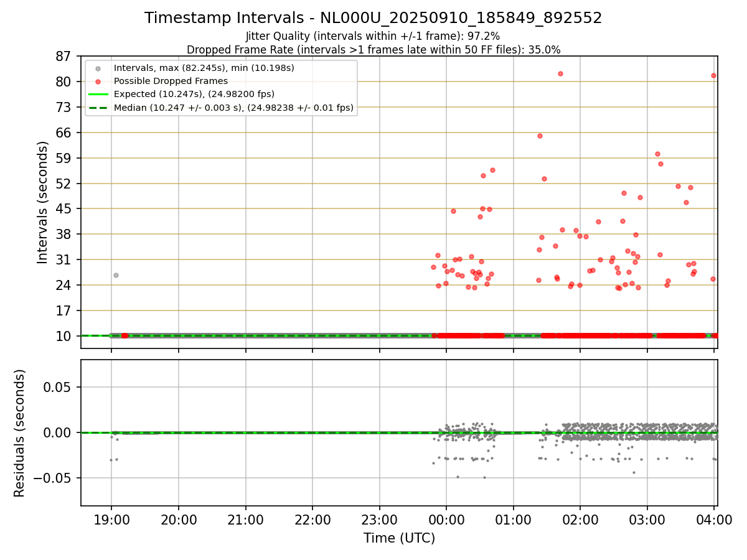The image size is (747, 560).
Task: Click the y-axis tick label '24'
Action: coord(64,285)
